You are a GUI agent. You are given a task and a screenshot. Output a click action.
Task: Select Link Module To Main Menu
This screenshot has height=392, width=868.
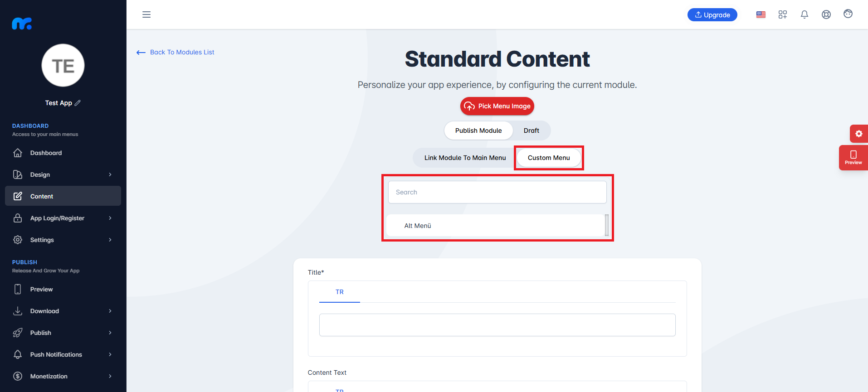tap(465, 158)
